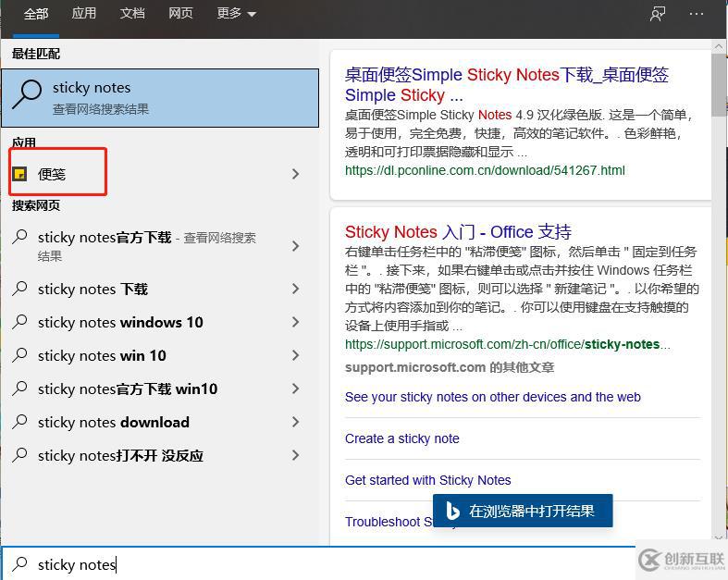This screenshot has height=580, width=728.
Task: Click search icon beside 'sticky notes win 10'
Action: point(19,355)
